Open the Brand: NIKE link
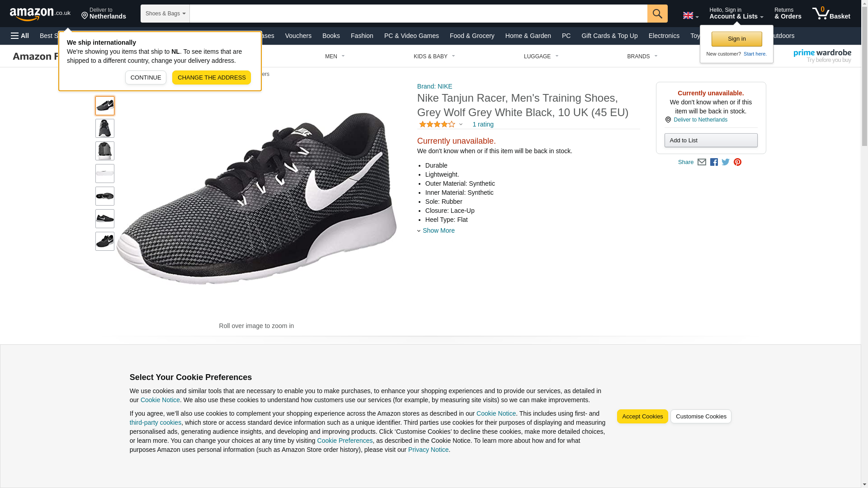The width and height of the screenshot is (868, 488). (434, 86)
